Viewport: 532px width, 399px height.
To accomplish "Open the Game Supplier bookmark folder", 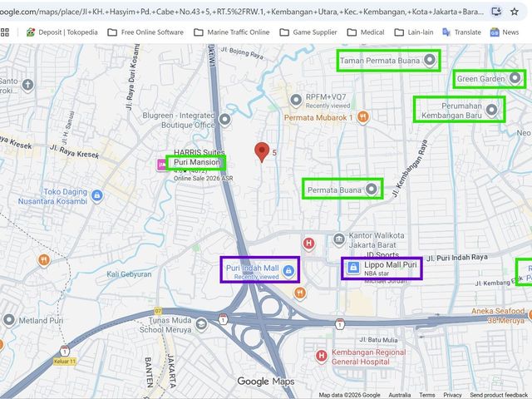I will point(308,32).
